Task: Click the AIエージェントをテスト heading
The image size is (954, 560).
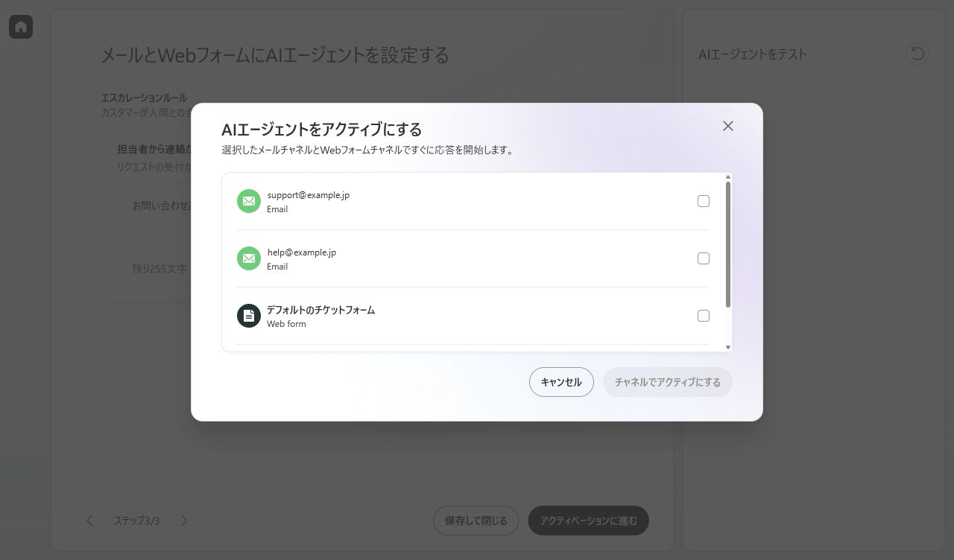Action: click(x=753, y=54)
